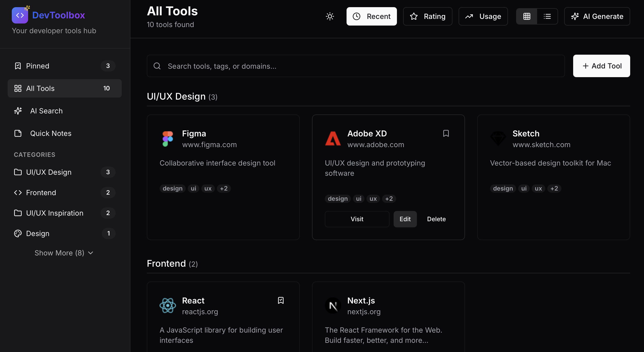Click the 'ux' tag on Figma card
Image resolution: width=644 pixels, height=352 pixels.
point(208,189)
